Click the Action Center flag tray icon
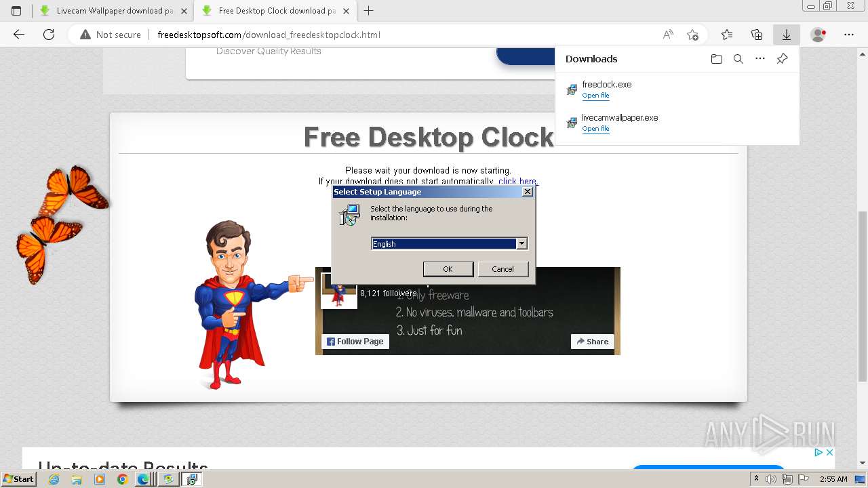The image size is (868, 488). [804, 479]
